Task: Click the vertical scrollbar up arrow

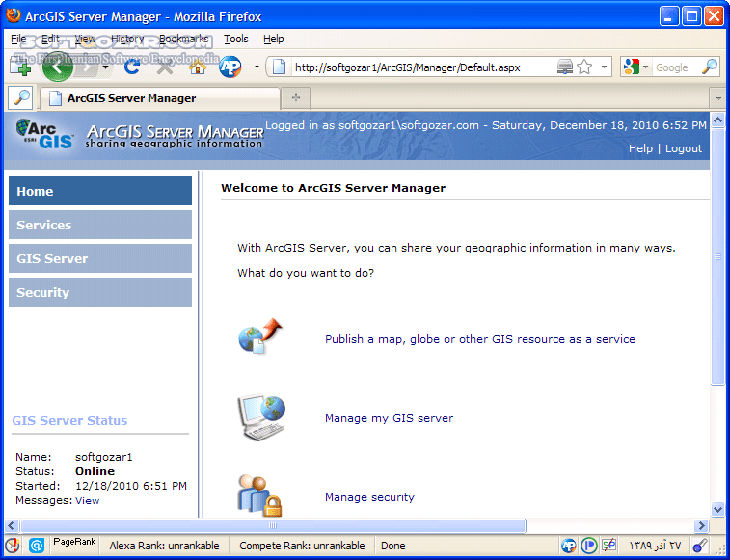Action: tap(717, 120)
